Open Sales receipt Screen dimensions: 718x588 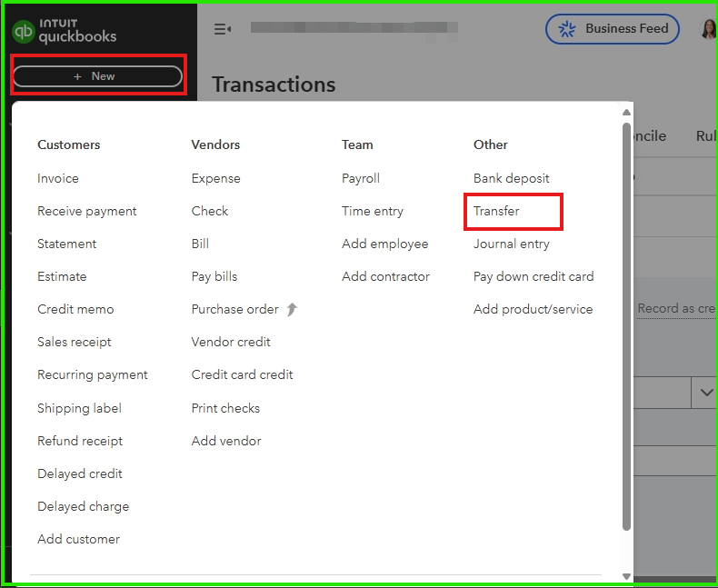click(x=75, y=342)
